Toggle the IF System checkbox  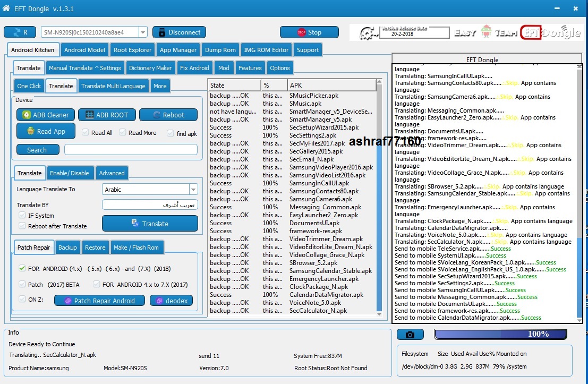tap(22, 215)
